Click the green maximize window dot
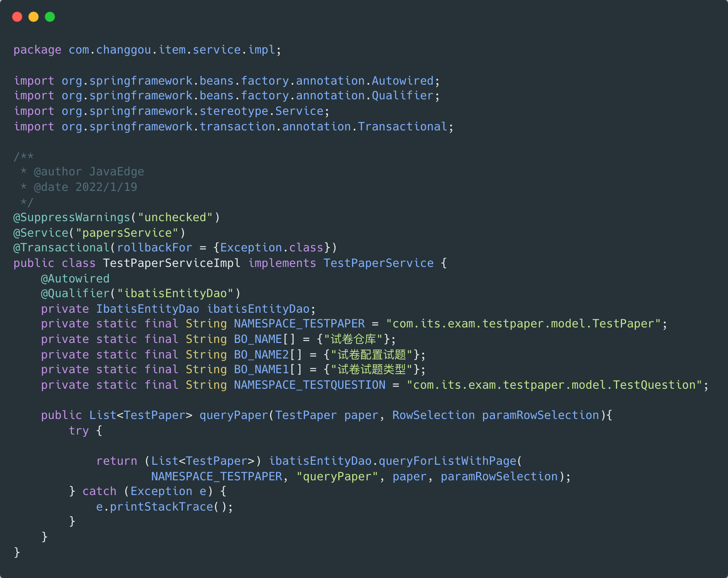The height and width of the screenshot is (578, 728). (50, 17)
